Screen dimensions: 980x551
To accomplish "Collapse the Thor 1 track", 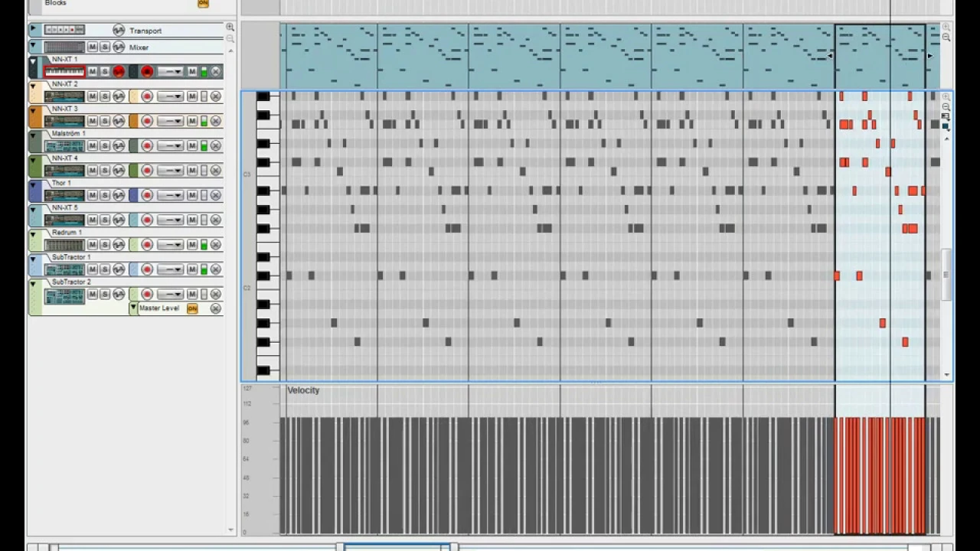I will coord(33,186).
